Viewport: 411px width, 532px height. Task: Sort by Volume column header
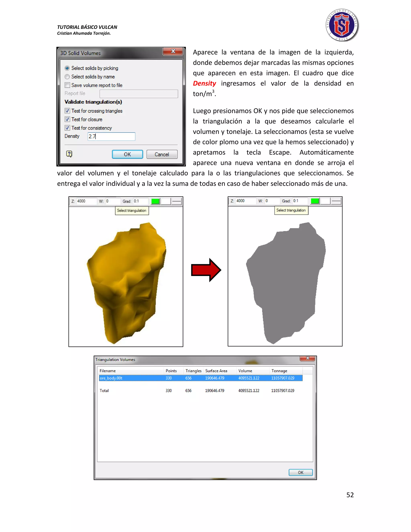coord(253,371)
